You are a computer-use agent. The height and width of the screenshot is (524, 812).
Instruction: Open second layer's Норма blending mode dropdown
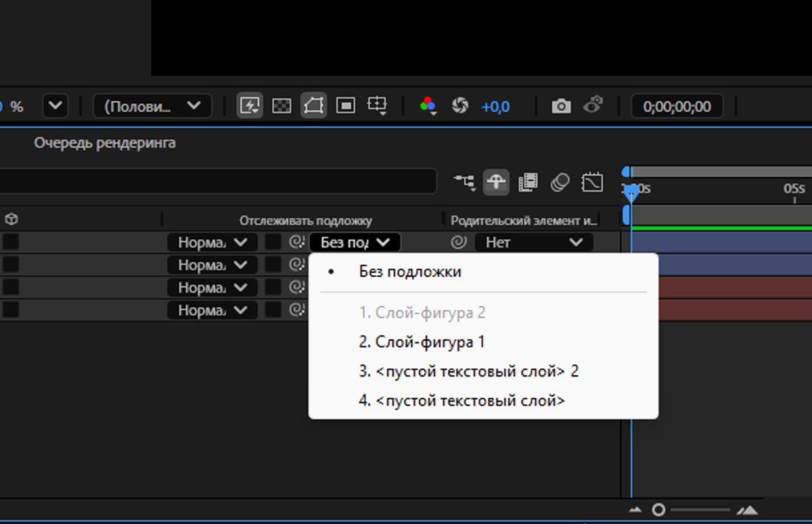point(212,265)
